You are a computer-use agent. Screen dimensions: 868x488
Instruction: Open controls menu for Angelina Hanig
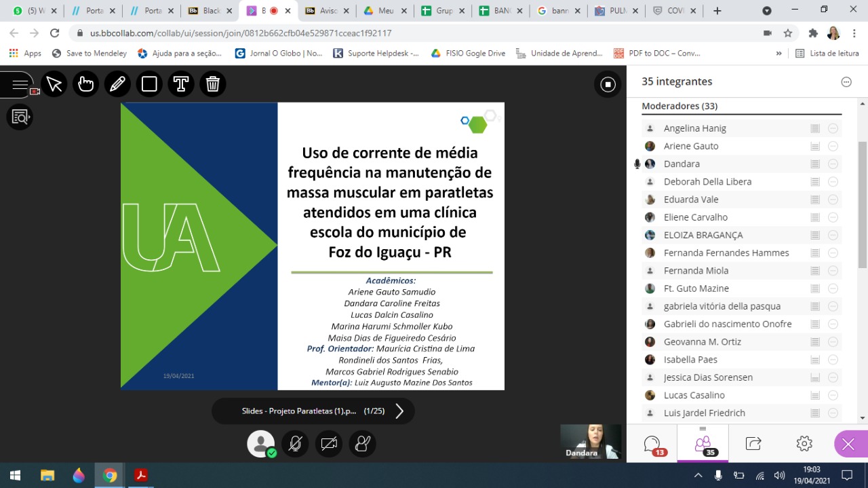(833, 128)
